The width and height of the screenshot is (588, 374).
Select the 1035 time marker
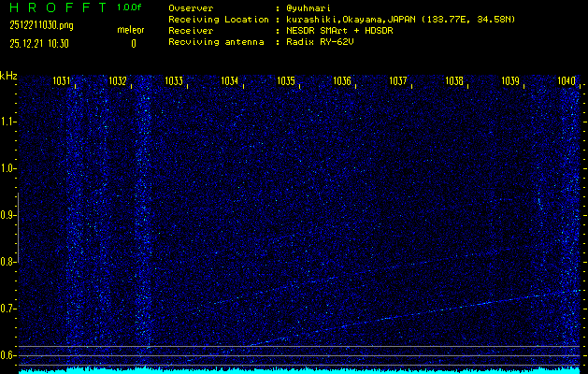[x=286, y=82]
